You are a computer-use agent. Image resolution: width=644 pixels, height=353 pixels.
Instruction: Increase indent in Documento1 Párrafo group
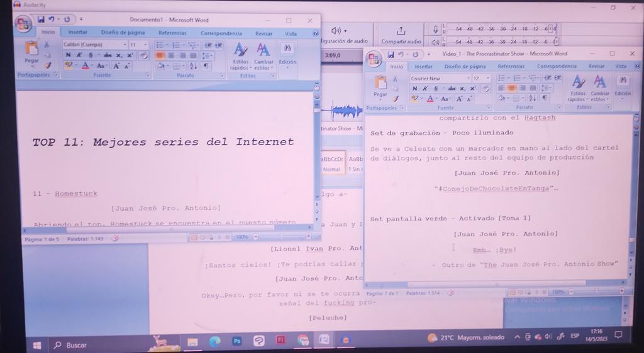(218, 45)
